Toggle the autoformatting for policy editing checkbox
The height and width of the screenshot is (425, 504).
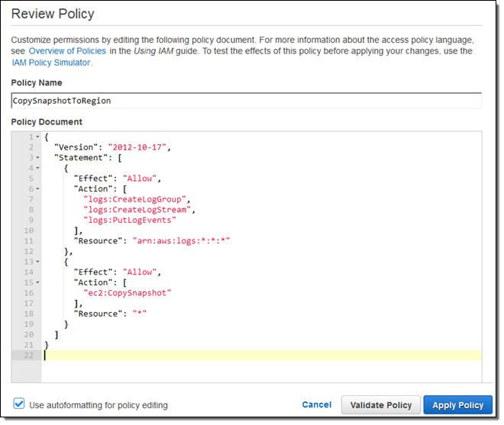pyautogui.click(x=19, y=404)
